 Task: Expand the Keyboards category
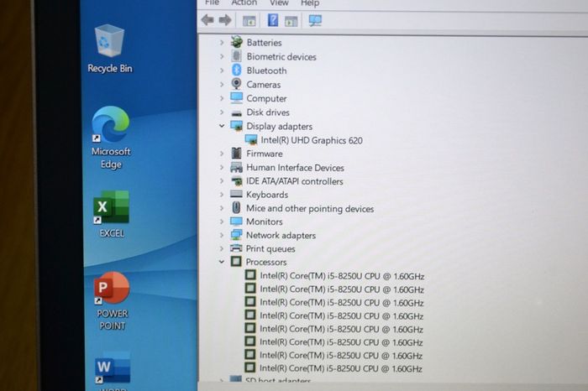222,195
